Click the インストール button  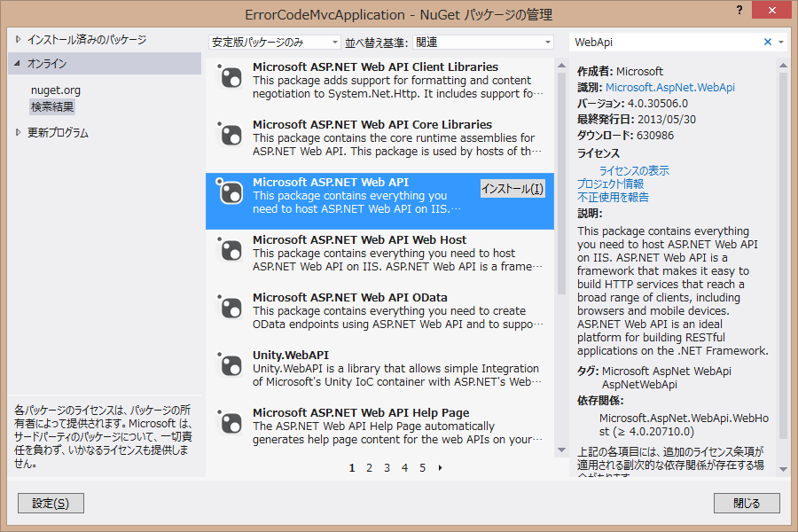(x=512, y=189)
